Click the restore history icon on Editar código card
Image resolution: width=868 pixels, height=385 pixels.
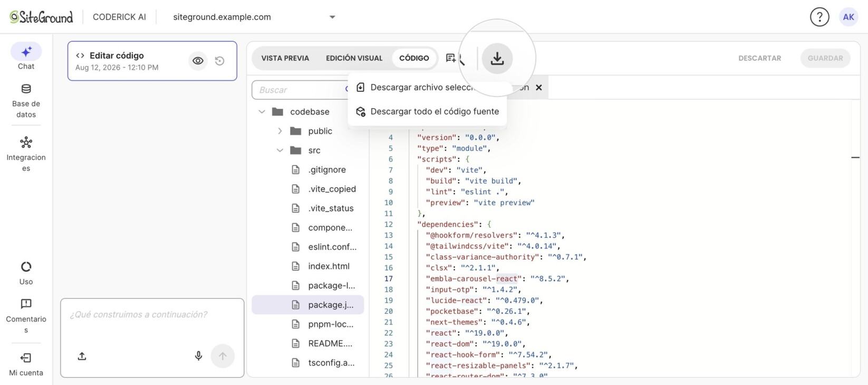click(220, 61)
